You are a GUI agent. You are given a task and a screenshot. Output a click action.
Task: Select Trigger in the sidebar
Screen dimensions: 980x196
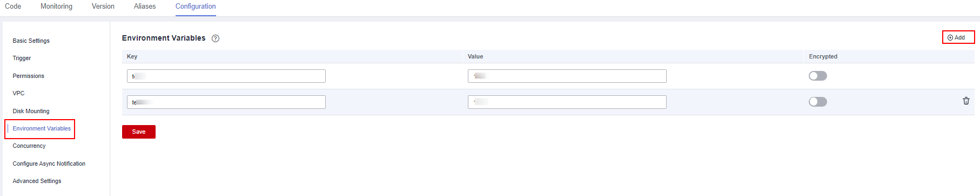[x=22, y=58]
